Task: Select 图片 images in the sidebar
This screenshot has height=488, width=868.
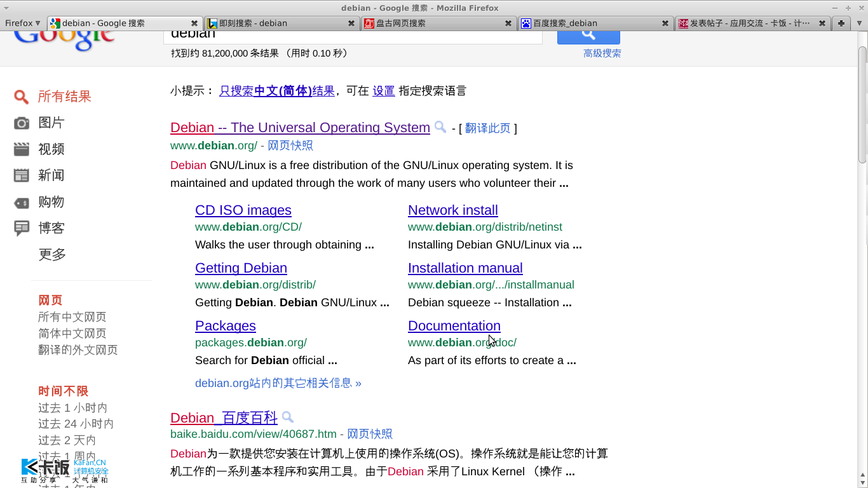Action: [x=51, y=123]
